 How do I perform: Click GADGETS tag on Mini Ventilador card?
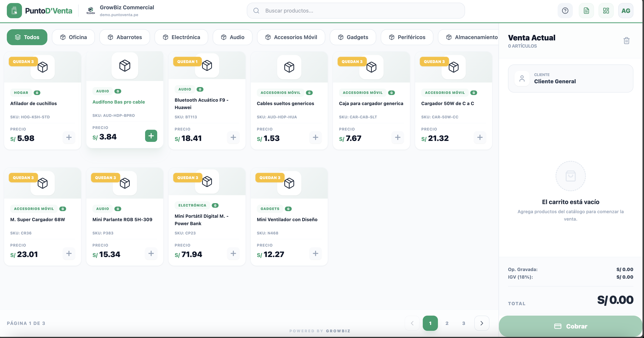point(270,209)
